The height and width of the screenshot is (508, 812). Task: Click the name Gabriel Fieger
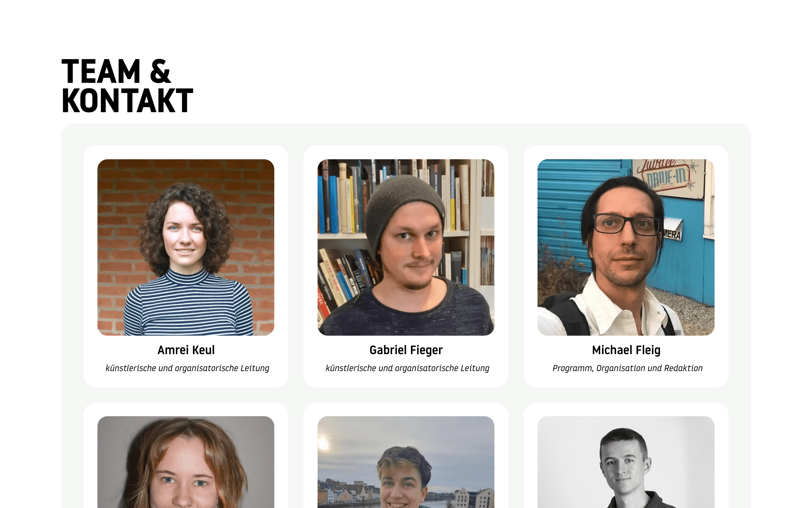406,350
